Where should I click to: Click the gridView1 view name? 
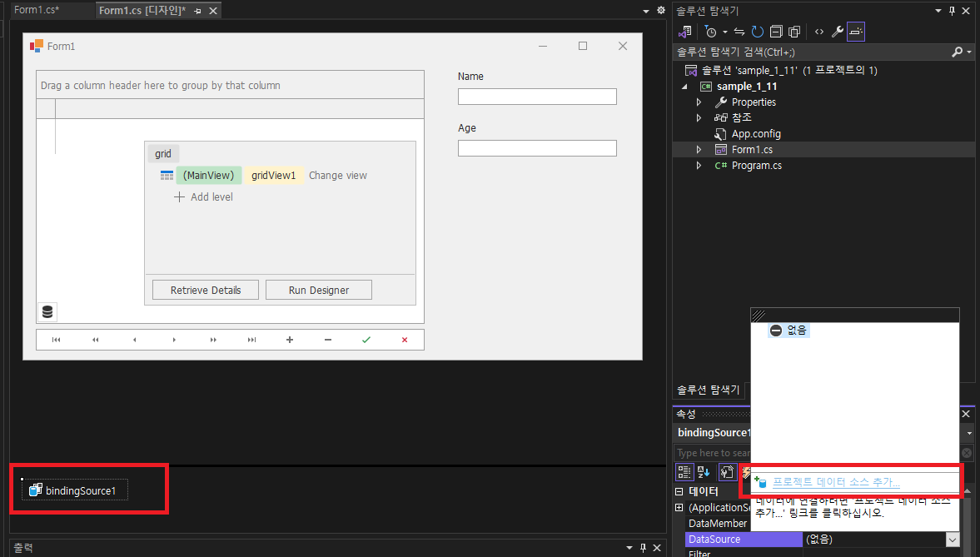[274, 176]
